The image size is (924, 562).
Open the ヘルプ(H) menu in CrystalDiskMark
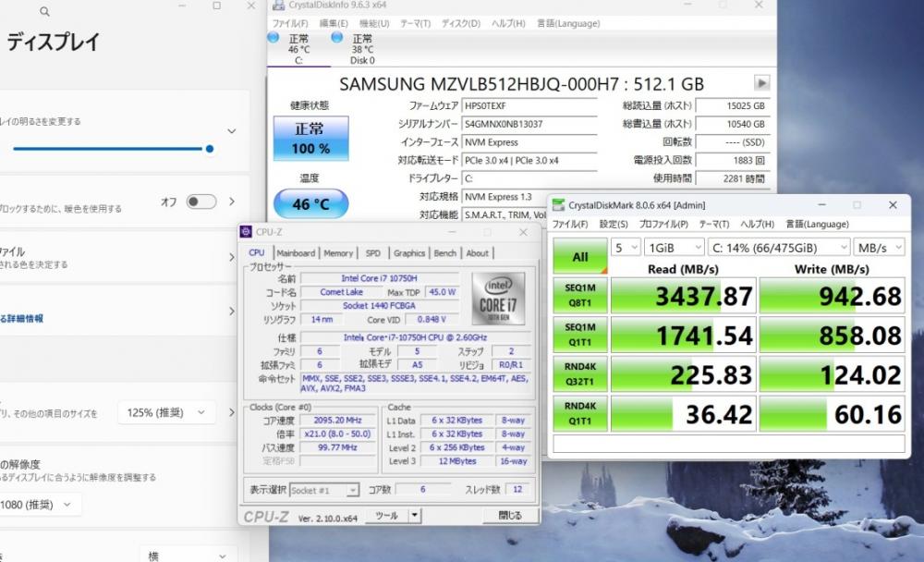[758, 224]
